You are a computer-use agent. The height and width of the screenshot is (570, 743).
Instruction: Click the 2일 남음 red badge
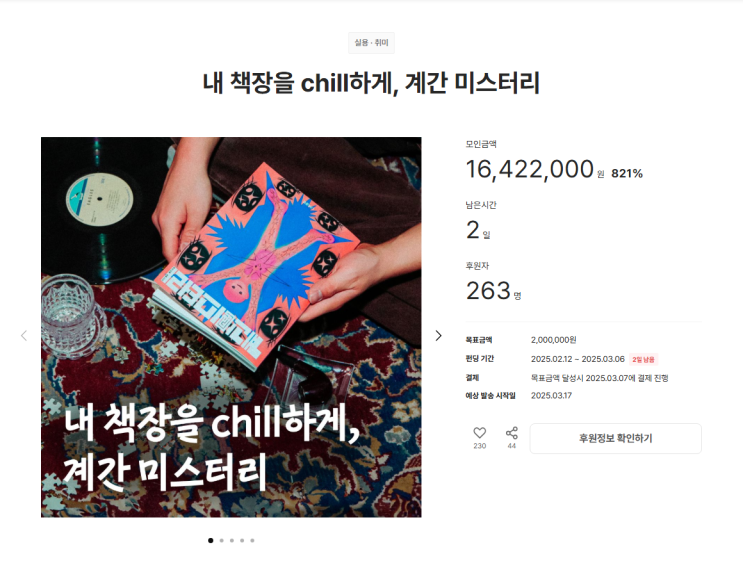(643, 360)
